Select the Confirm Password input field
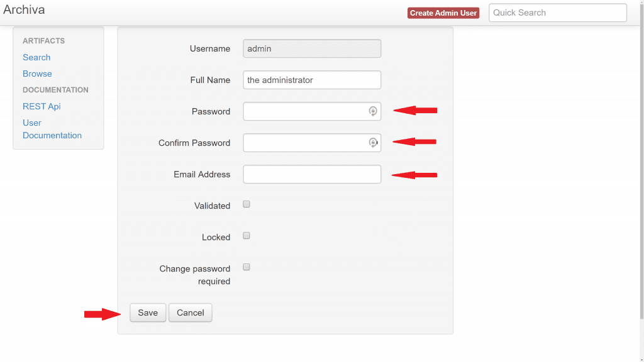Image resolution: width=644 pixels, height=362 pixels. point(304,143)
